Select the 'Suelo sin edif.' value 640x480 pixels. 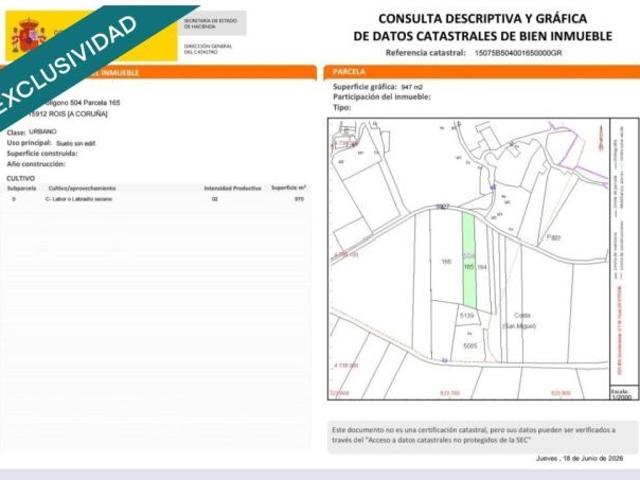[76, 143]
